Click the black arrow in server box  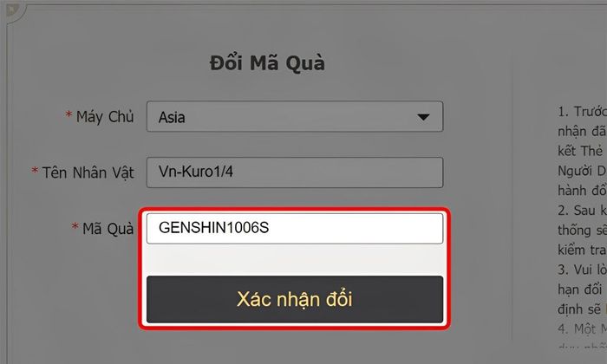tap(423, 117)
